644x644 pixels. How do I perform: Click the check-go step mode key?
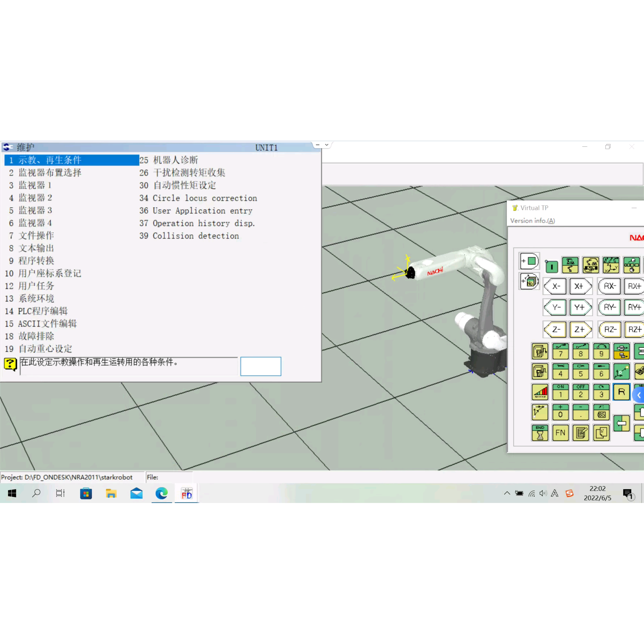(x=632, y=265)
